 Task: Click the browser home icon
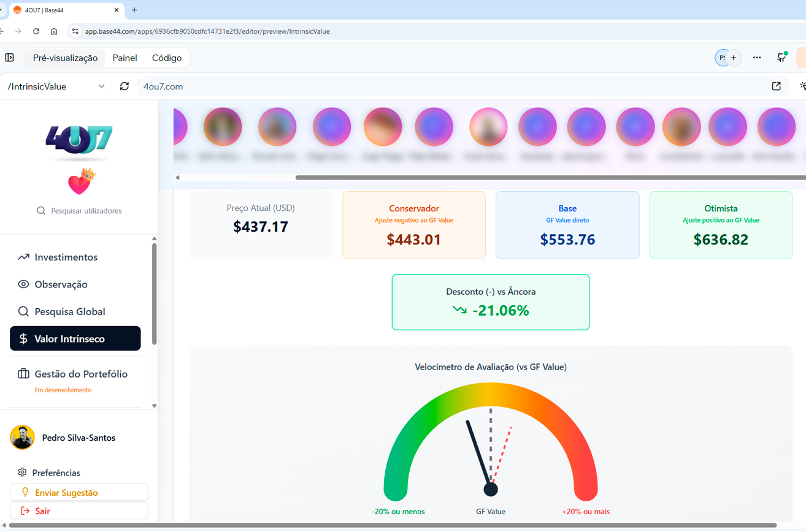[x=54, y=31]
